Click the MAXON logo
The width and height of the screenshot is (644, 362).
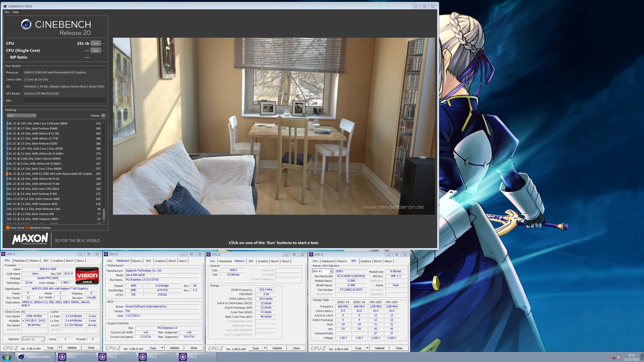coord(30,239)
